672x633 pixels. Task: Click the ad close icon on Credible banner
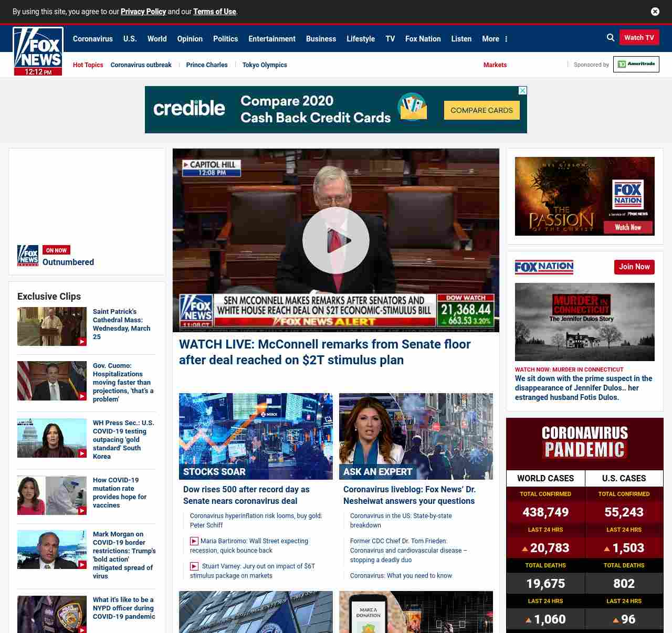pos(522,91)
